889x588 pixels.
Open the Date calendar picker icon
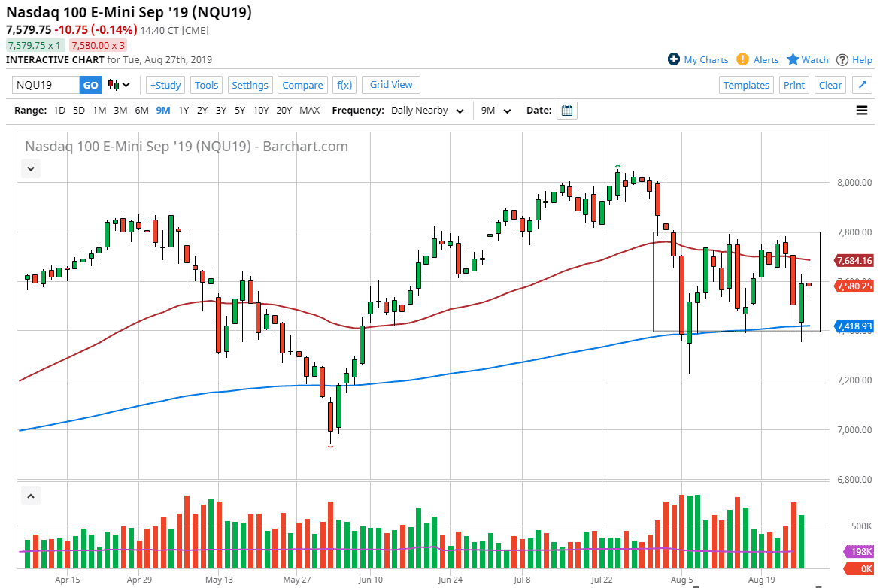[x=566, y=110]
